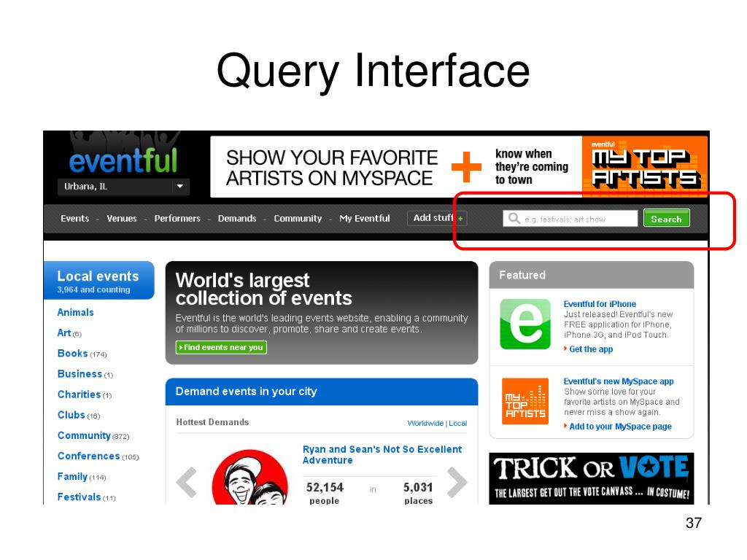This screenshot has width=747, height=560.
Task: Click the orange My Top Artists icon
Action: pyautogui.click(x=525, y=402)
